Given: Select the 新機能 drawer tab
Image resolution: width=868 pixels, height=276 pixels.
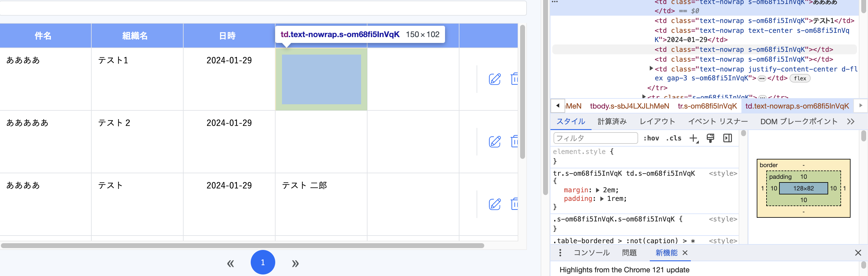Looking at the screenshot, I should click(x=666, y=253).
